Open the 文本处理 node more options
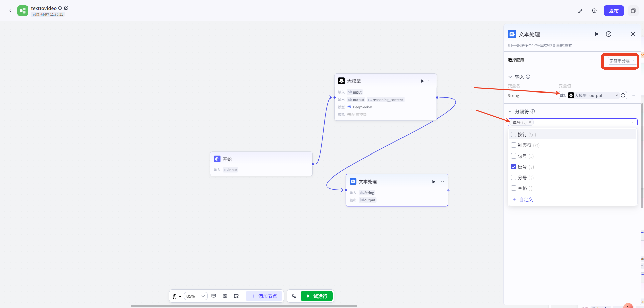 tap(442, 182)
